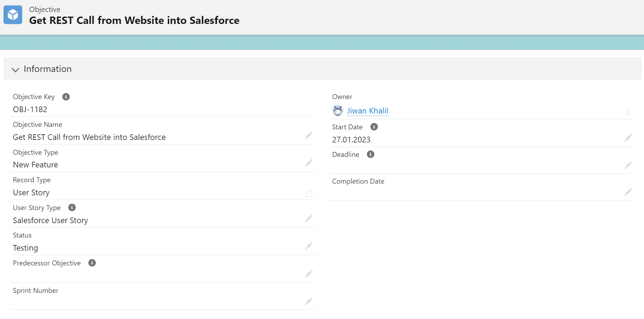Click the owner avatar icon
This screenshot has width=644, height=319.
338,111
